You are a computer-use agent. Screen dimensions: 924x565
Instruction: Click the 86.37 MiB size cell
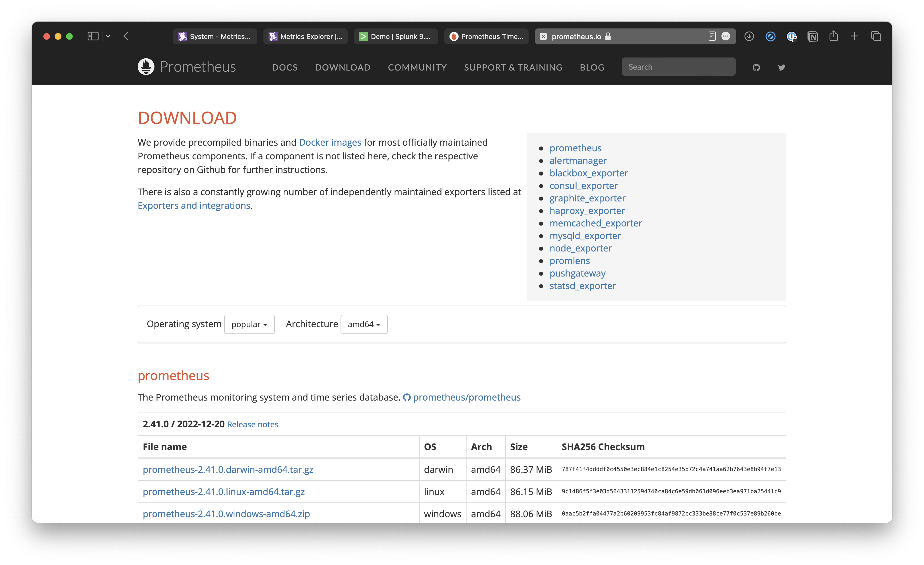[x=531, y=469]
